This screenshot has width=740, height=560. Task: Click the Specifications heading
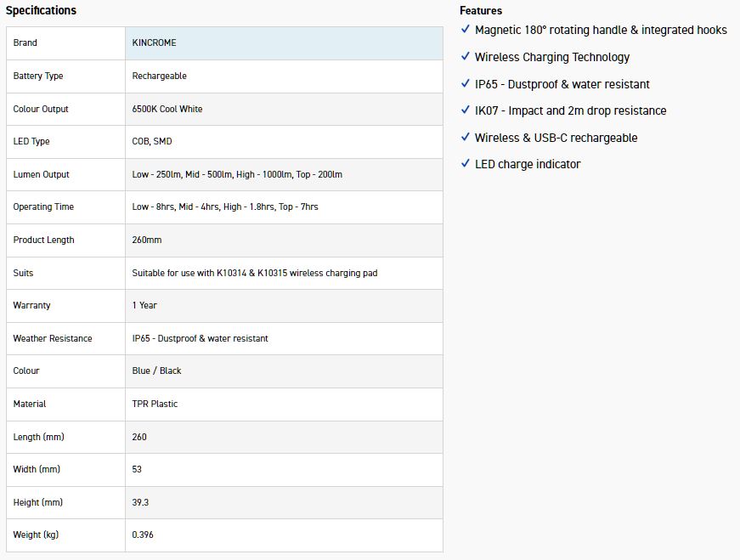(x=41, y=11)
